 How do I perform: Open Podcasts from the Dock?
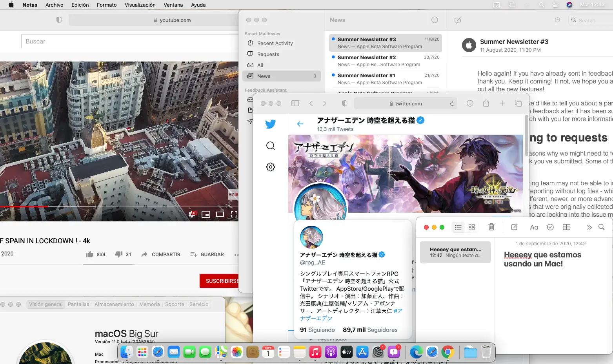[x=331, y=352]
